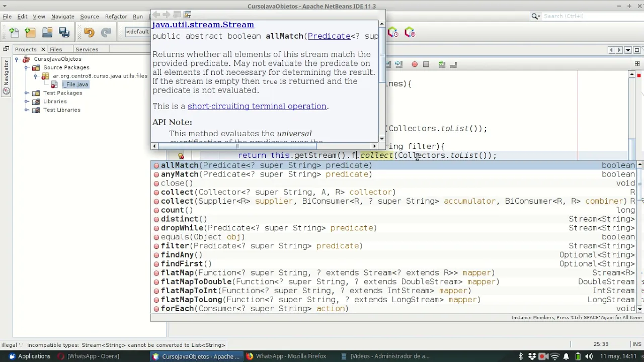Click the red Start Macro Recording icon
This screenshot has width=644, height=362.
click(415, 64)
